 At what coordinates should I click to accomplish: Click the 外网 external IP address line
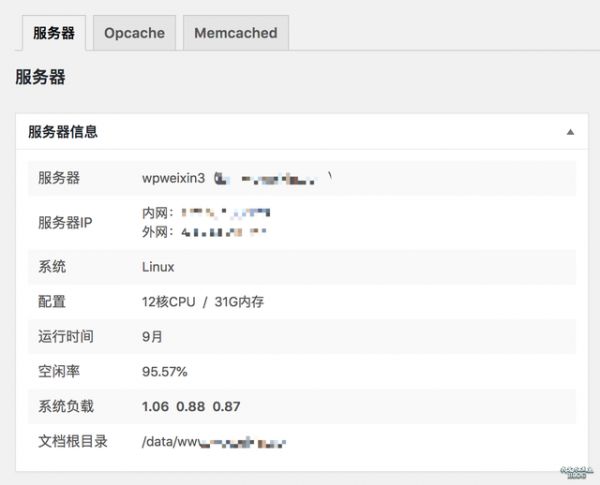tap(204, 231)
